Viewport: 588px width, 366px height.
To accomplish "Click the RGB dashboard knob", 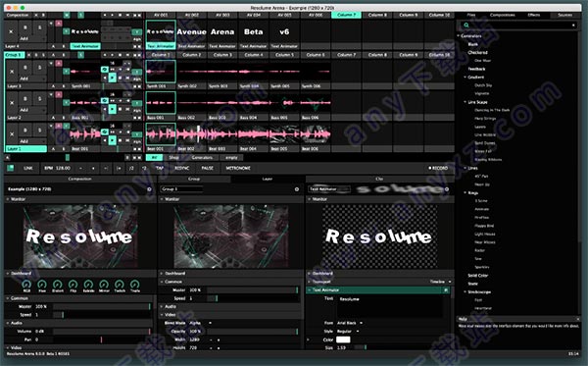I will pyautogui.click(x=26, y=285).
